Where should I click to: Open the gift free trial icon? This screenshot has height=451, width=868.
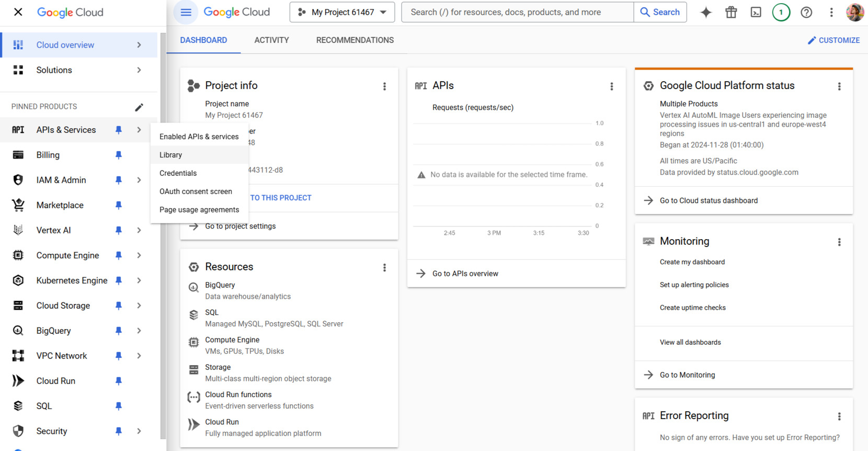coord(731,12)
